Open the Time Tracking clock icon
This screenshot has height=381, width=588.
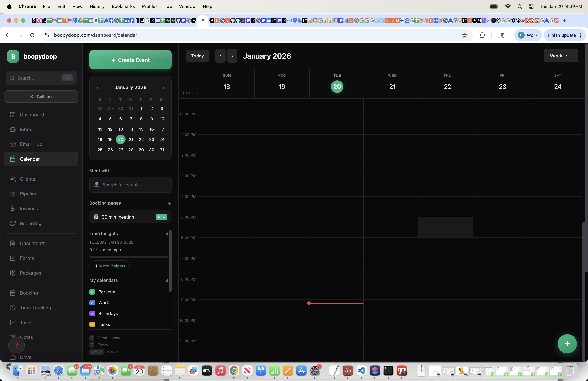[x=13, y=308]
